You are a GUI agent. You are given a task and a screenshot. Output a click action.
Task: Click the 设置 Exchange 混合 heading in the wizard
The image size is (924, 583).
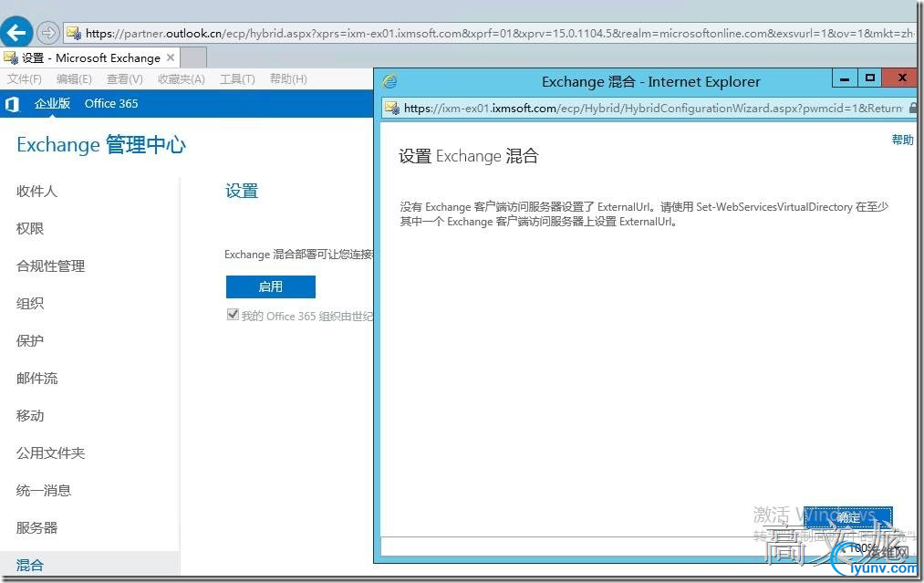469,156
